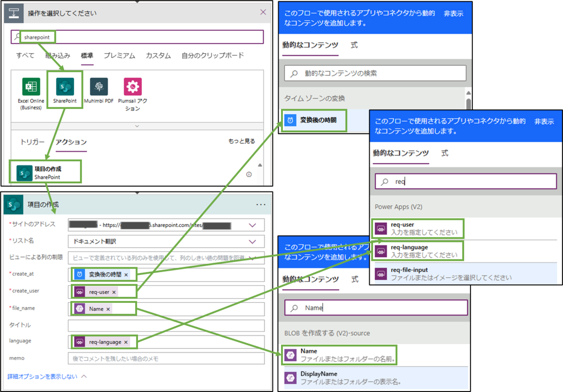Collapse 詳細オプションを表示しない
The height and width of the screenshot is (392, 563).
click(47, 376)
